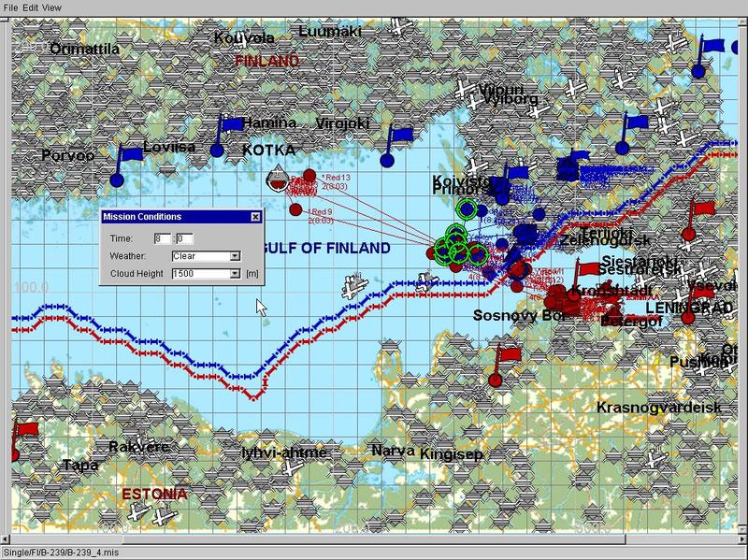
Task: Select the blue flag beside Loviisa
Action: (x=124, y=165)
